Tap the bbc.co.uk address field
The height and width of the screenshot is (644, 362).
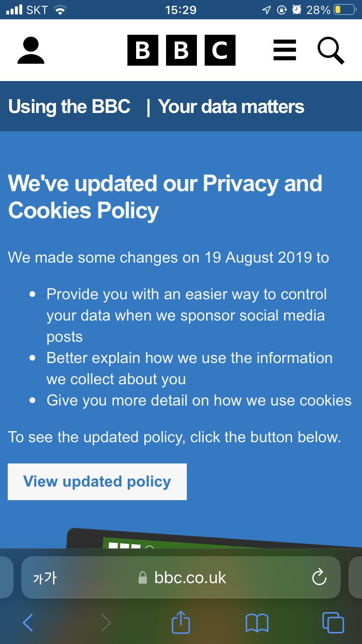pyautogui.click(x=181, y=577)
